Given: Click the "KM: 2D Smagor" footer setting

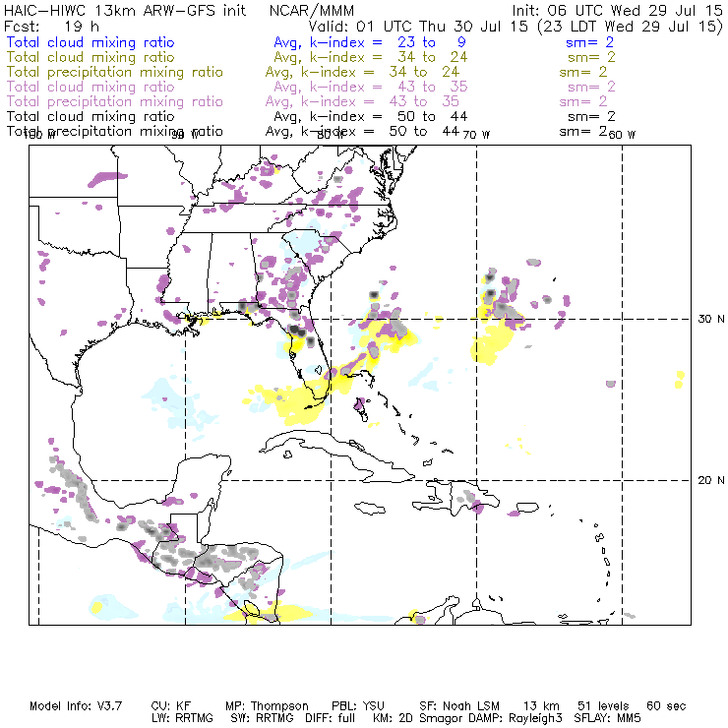Looking at the screenshot, I should [x=417, y=718].
